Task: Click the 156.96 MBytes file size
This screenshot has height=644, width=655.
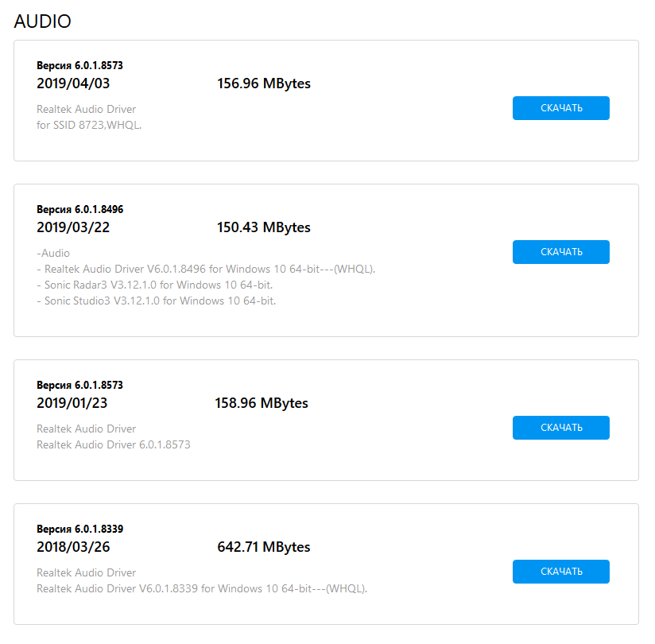Action: (264, 83)
